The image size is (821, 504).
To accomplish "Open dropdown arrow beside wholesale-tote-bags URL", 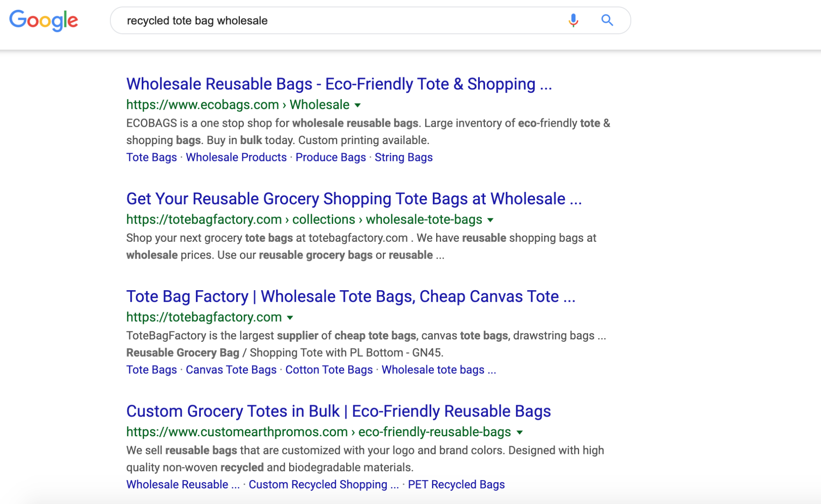I will pyautogui.click(x=490, y=220).
